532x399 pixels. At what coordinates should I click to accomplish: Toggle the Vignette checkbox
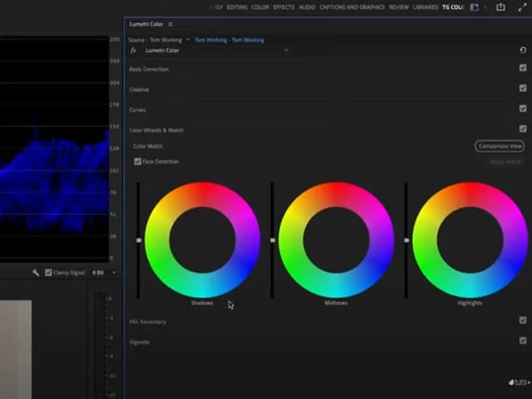pyautogui.click(x=523, y=340)
